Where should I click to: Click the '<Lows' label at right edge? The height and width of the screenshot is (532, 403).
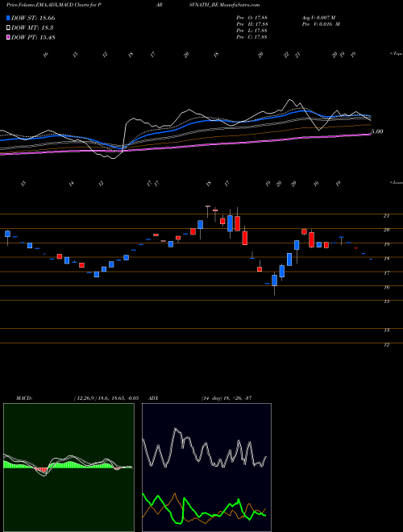(x=396, y=182)
